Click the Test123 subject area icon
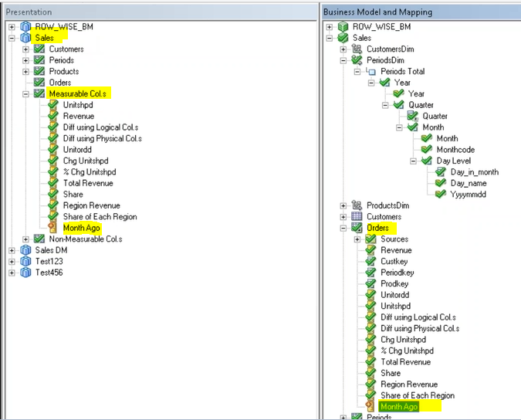 pyautogui.click(x=25, y=261)
